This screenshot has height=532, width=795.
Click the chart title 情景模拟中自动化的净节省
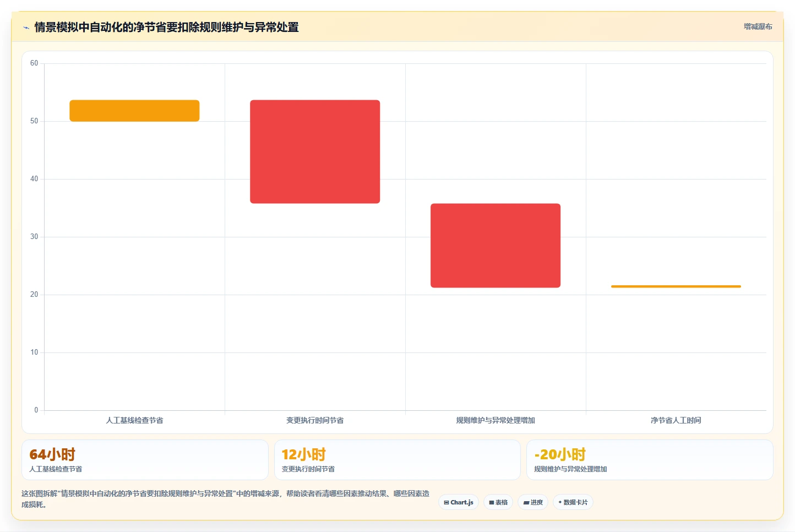(x=166, y=27)
